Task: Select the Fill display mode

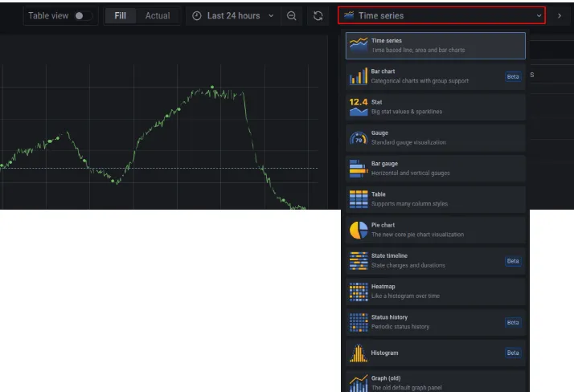Action: [x=120, y=16]
